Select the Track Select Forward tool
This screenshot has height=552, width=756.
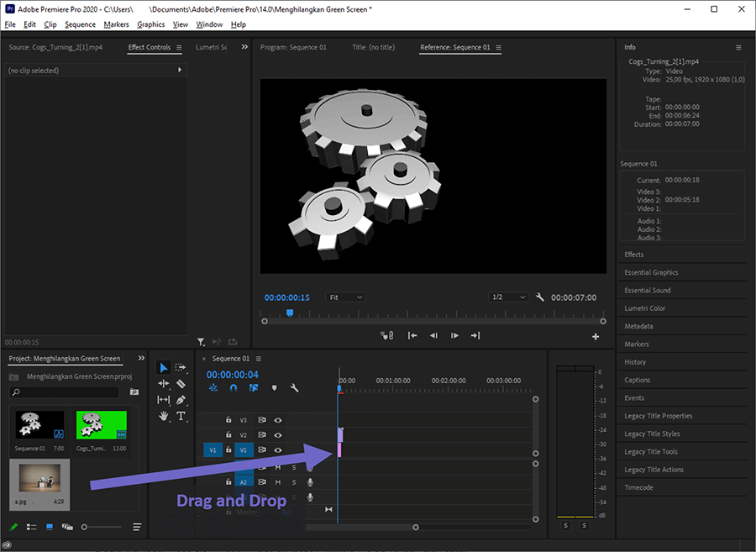[181, 367]
